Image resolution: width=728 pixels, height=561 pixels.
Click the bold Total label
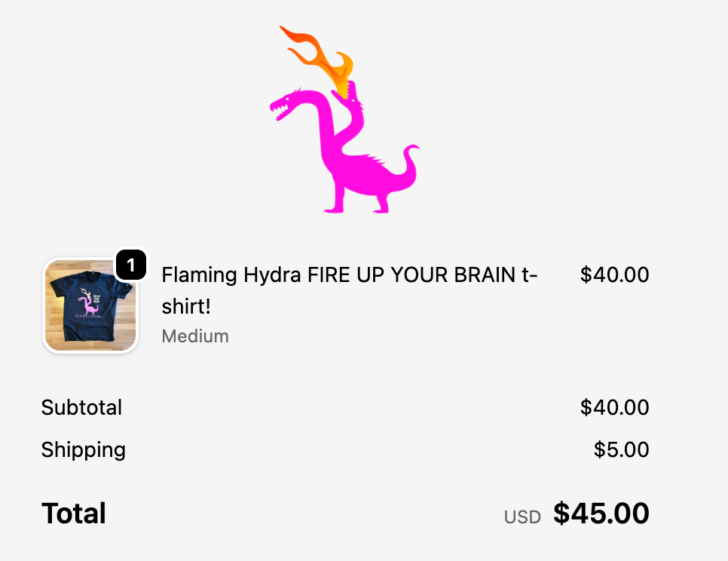click(74, 513)
